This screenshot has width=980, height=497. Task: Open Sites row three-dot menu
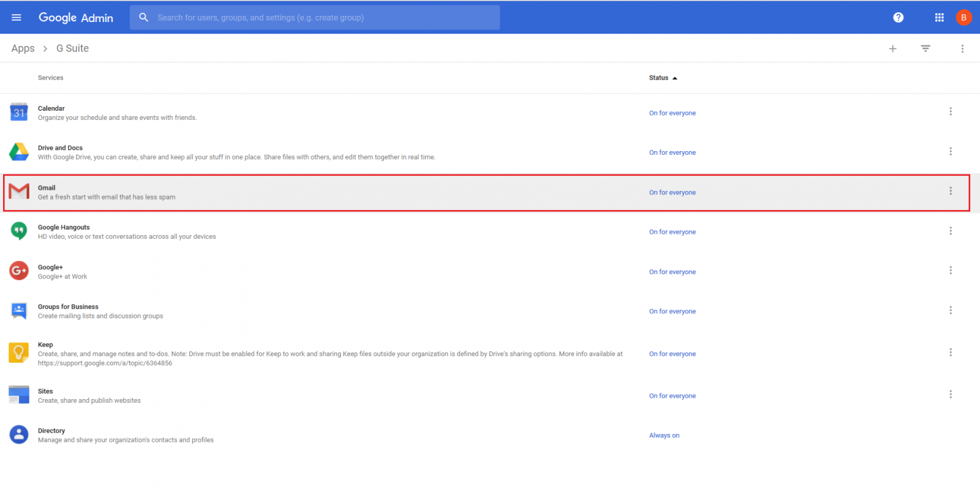point(951,395)
